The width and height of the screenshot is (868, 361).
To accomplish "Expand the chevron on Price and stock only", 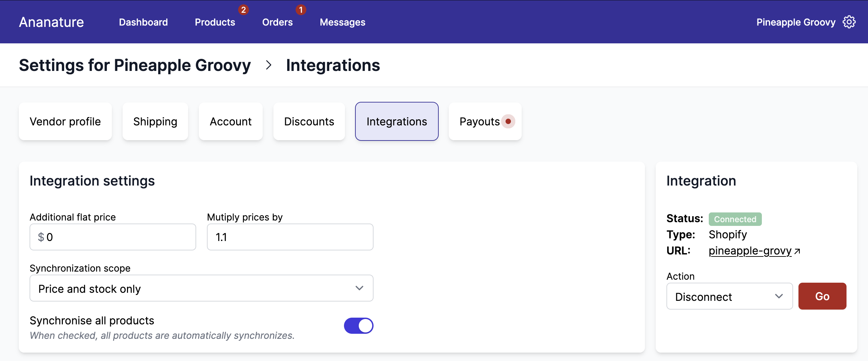I will click(359, 288).
